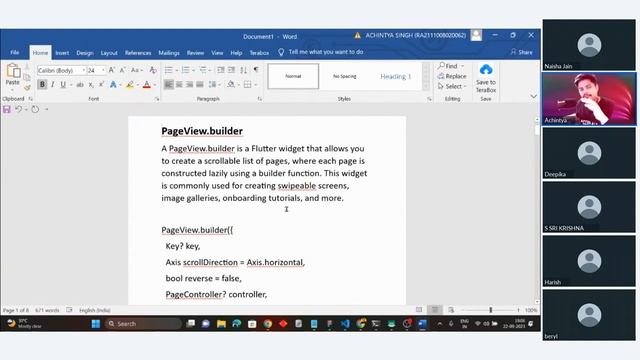
Task: Justify the text
Action: [200, 84]
